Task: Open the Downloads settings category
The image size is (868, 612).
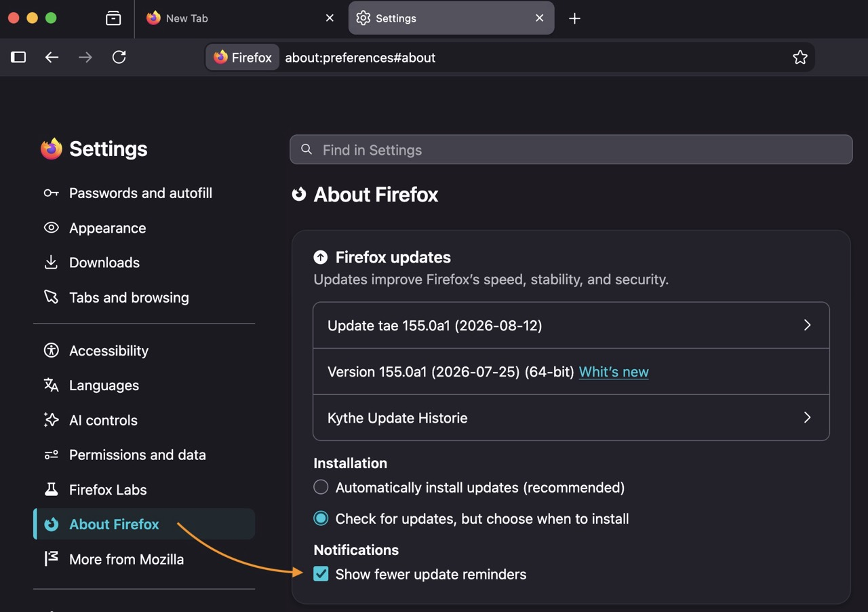Action: (x=144, y=263)
